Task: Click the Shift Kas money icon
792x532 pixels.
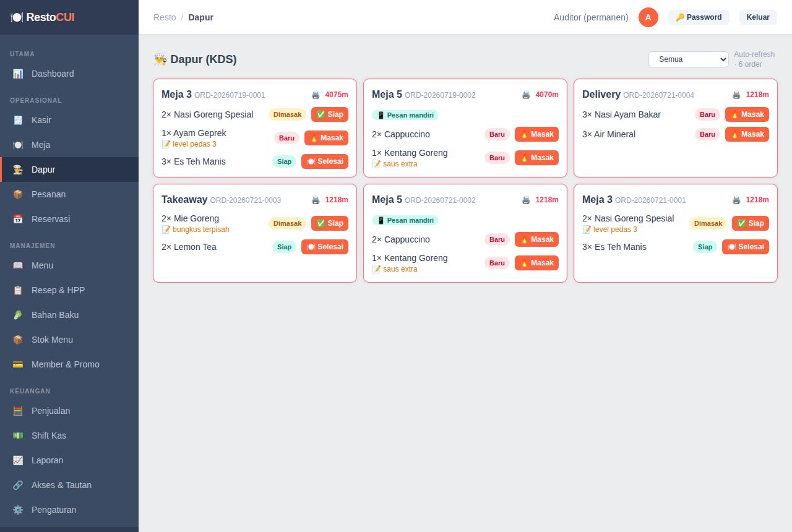Action: tap(18, 435)
